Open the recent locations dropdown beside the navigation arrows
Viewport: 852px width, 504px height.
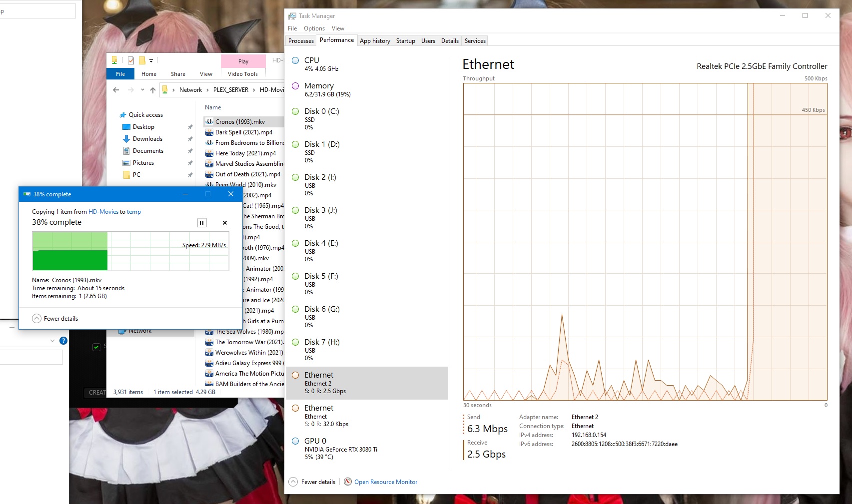point(142,90)
